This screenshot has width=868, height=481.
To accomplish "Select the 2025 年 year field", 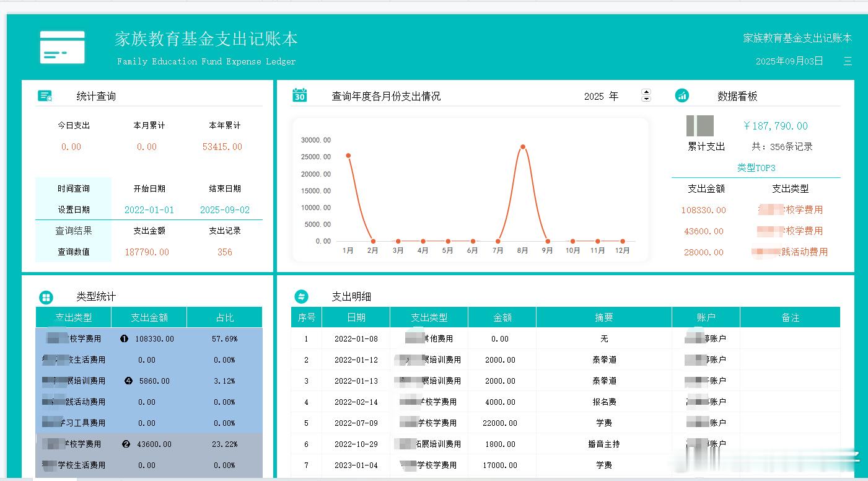I will click(x=601, y=96).
